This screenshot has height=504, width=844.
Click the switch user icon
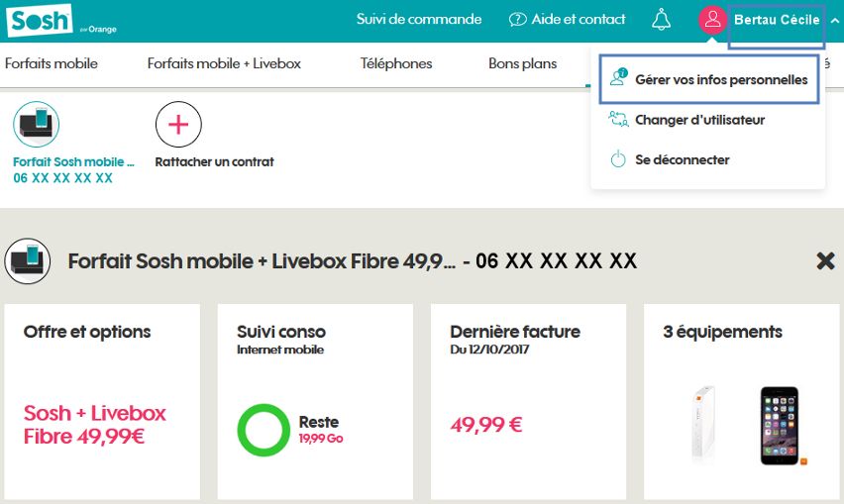(x=618, y=120)
